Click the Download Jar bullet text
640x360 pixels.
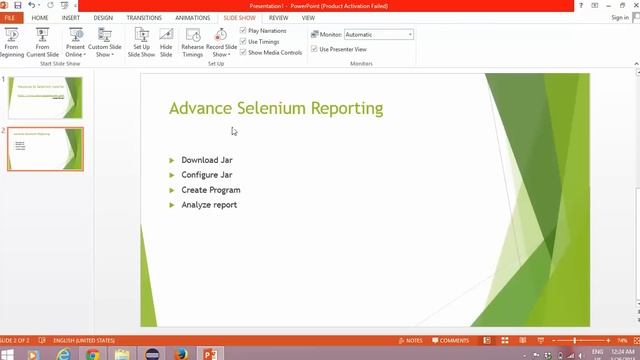pos(207,160)
